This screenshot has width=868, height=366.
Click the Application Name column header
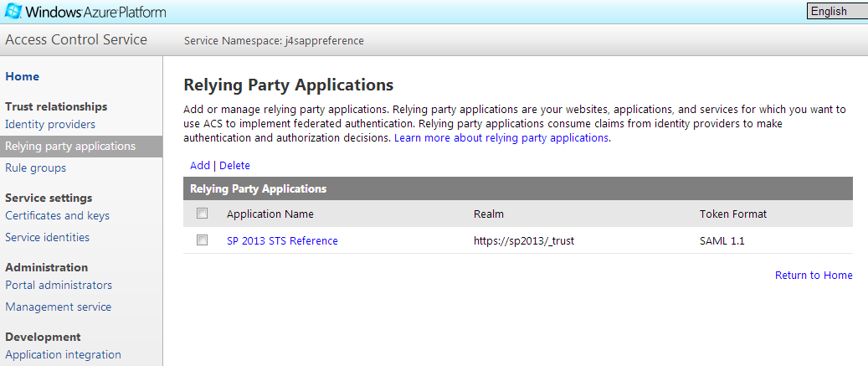coord(270,214)
